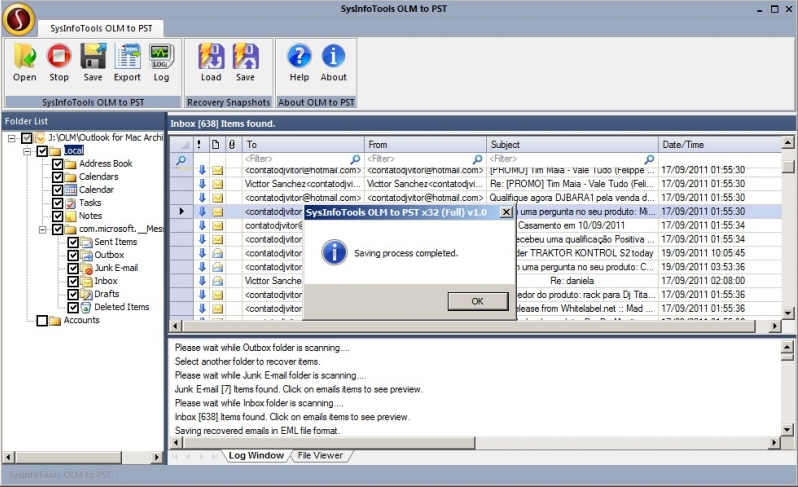This screenshot has width=798, height=487.
Task: Select log line about Junk E-mail [7] items
Action: (299, 389)
